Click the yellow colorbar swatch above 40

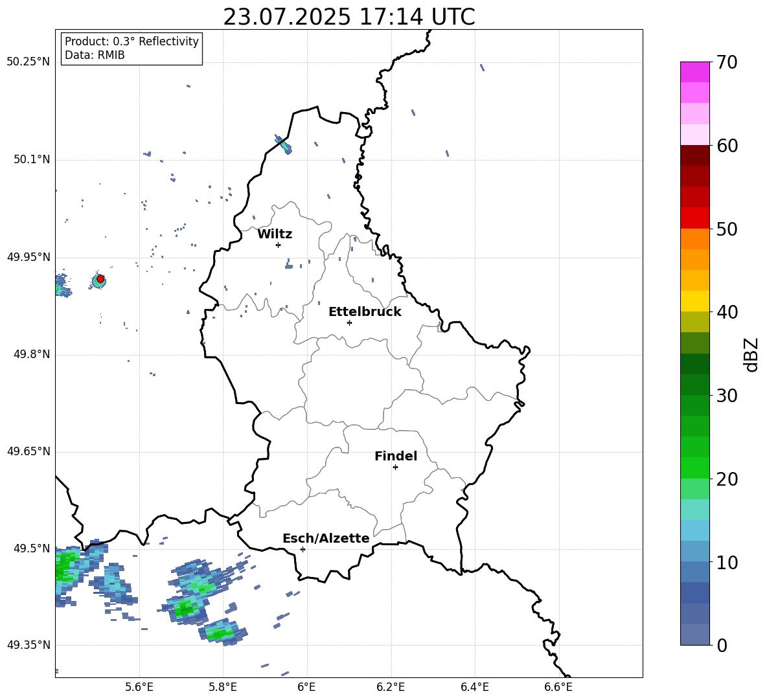point(695,301)
